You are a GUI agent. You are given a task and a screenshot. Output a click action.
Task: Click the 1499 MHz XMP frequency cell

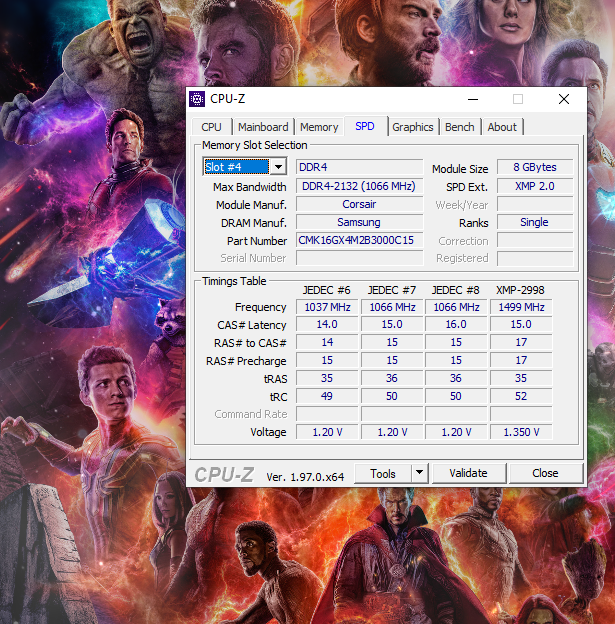click(521, 307)
